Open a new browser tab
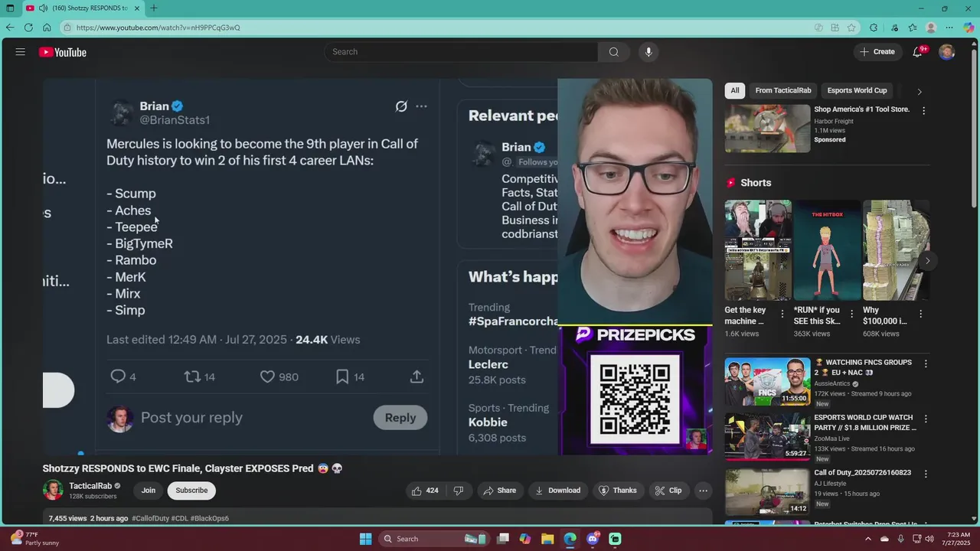Image resolution: width=980 pixels, height=551 pixels. pos(154,8)
